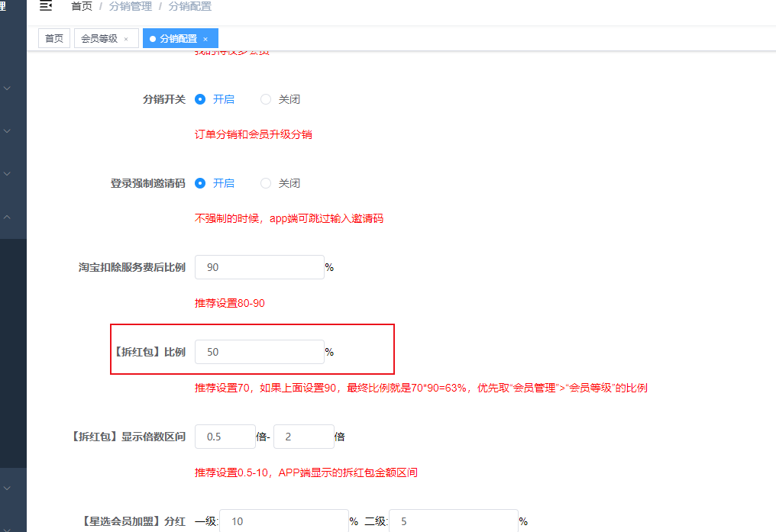Focus the 淘宝扣除服务费后比例 input field
The width and height of the screenshot is (776, 532).
(x=260, y=267)
